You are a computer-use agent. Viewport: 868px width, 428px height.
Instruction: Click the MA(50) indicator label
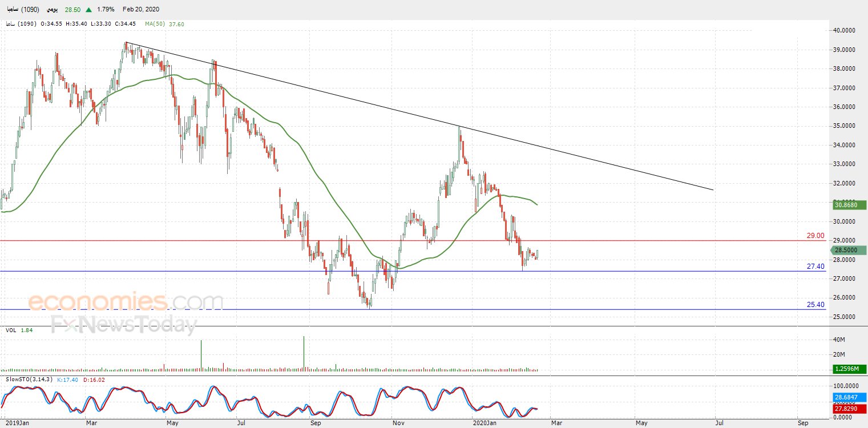pyautogui.click(x=154, y=24)
